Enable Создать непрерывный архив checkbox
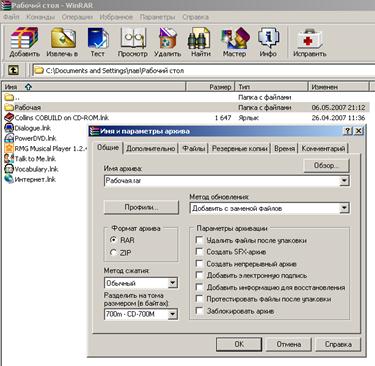The width and height of the screenshot is (375, 366). (x=199, y=264)
